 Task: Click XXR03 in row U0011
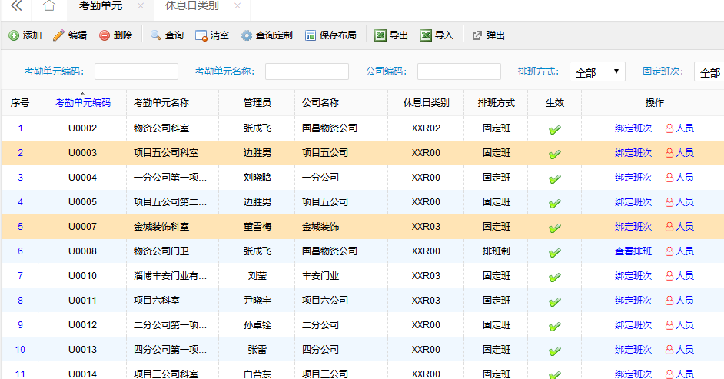(426, 301)
